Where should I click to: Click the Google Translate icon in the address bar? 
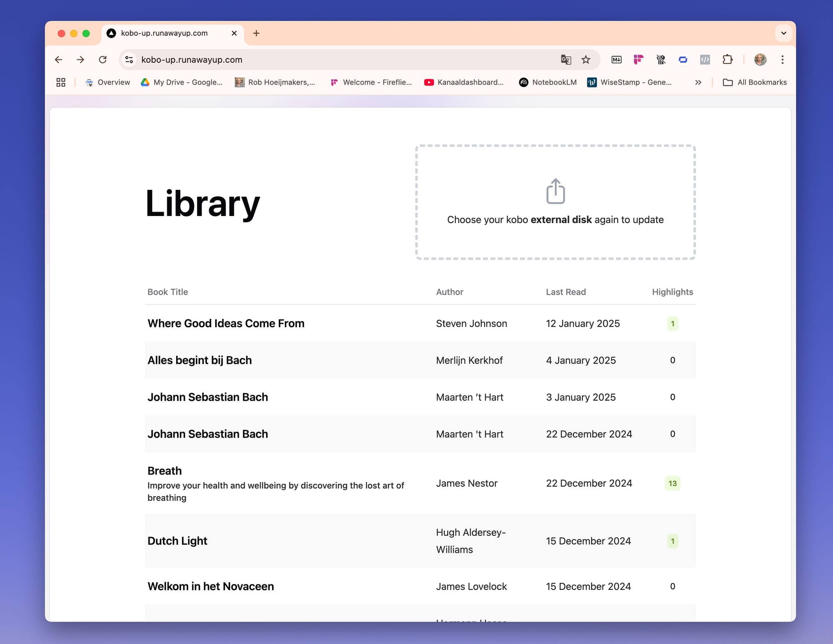click(566, 60)
